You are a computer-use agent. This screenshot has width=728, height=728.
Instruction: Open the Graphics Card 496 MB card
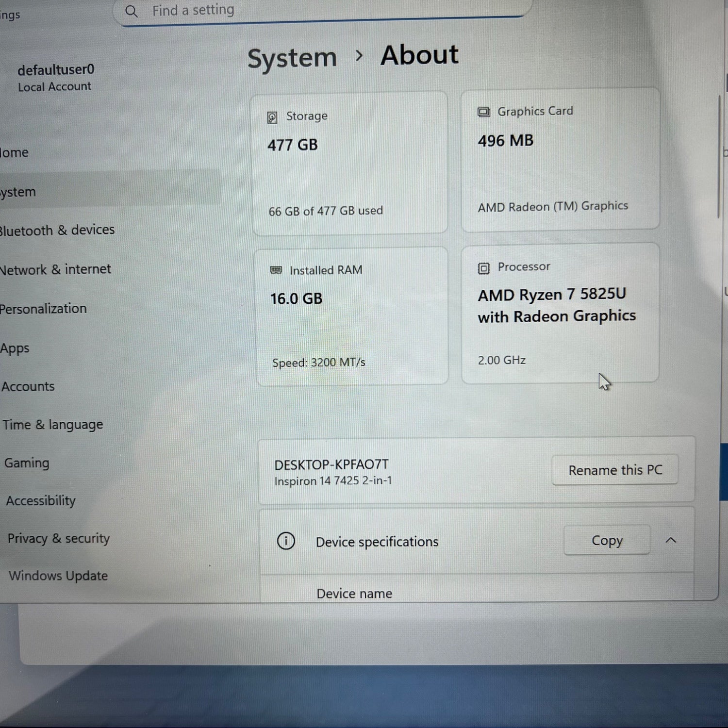pos(560,159)
